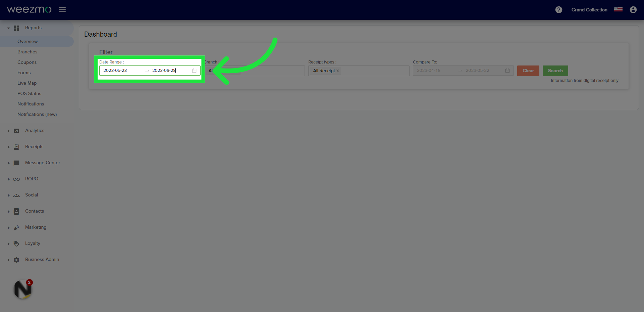Click the Loyalty tags icon

coord(16,244)
